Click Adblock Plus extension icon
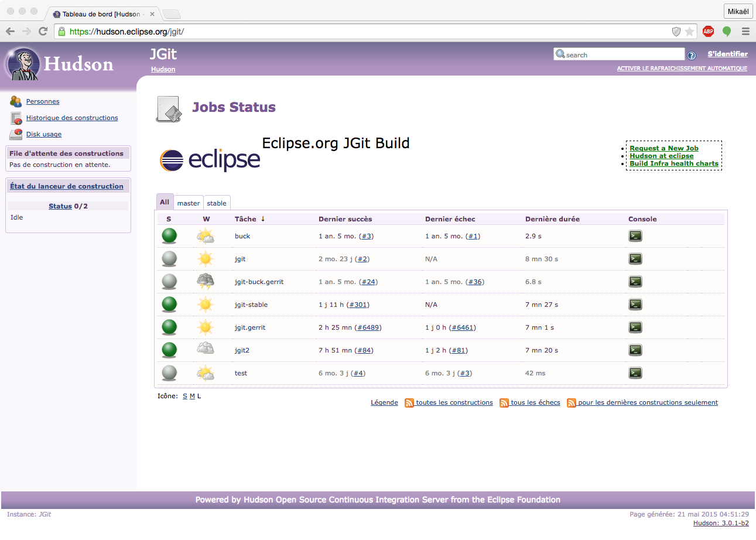The width and height of the screenshot is (756, 540). point(709,31)
